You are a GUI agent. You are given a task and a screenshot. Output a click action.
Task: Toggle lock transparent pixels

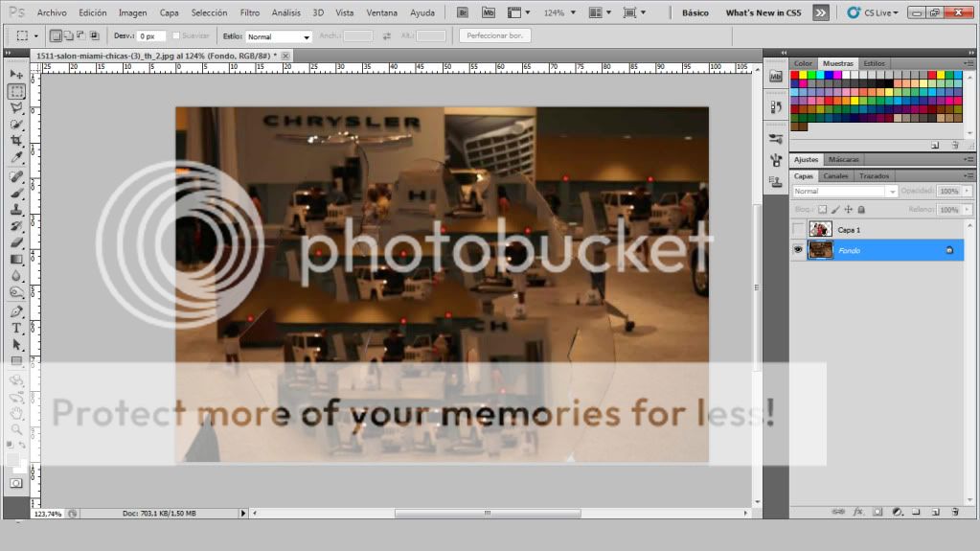[823, 210]
